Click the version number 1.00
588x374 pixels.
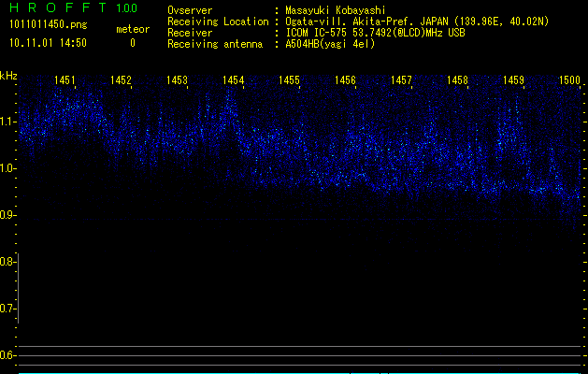124,8
